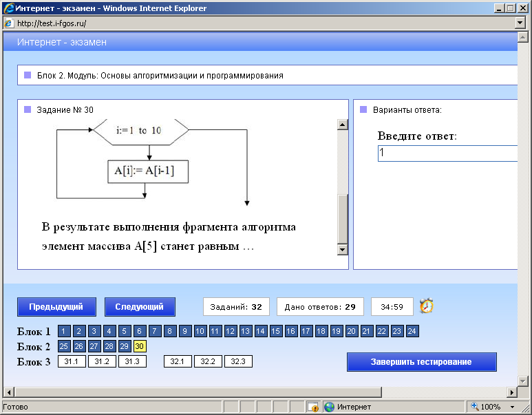Select highlighted question 30 in Блок 2
The height and width of the screenshot is (415, 532).
click(x=140, y=346)
